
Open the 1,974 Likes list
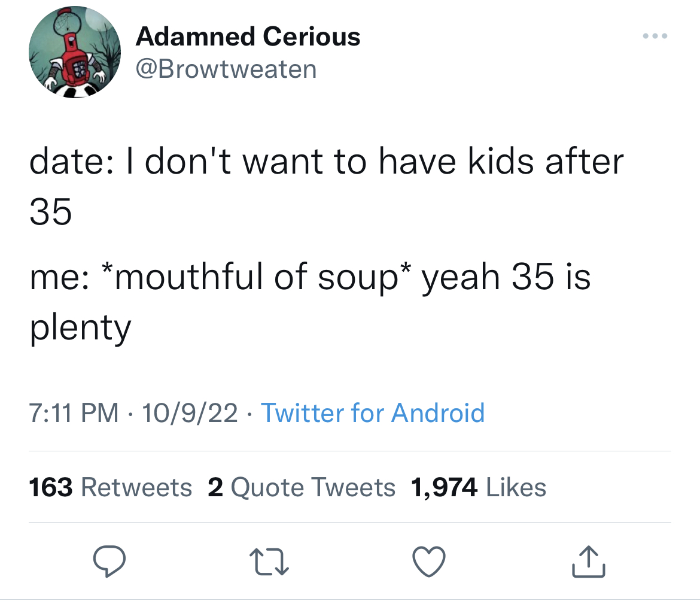[478, 487]
